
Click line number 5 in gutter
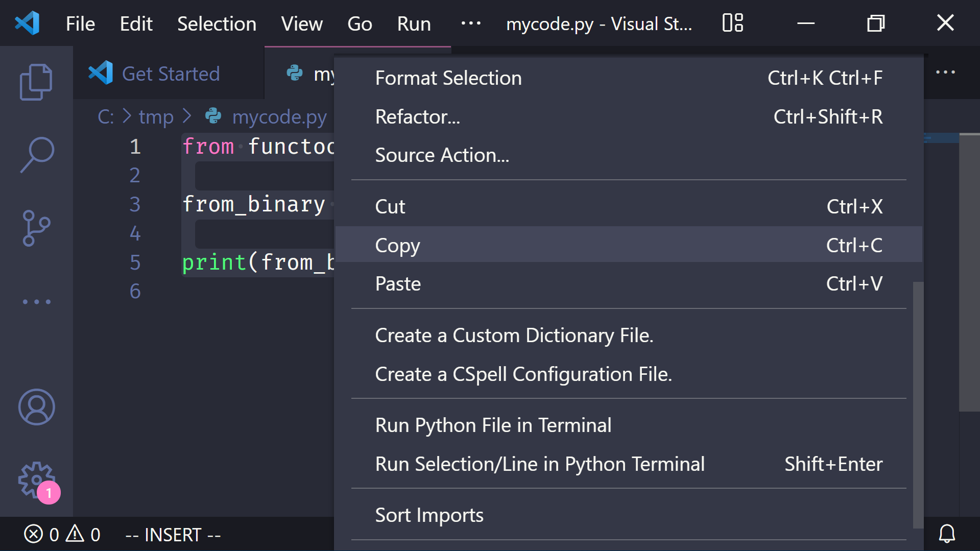135,262
